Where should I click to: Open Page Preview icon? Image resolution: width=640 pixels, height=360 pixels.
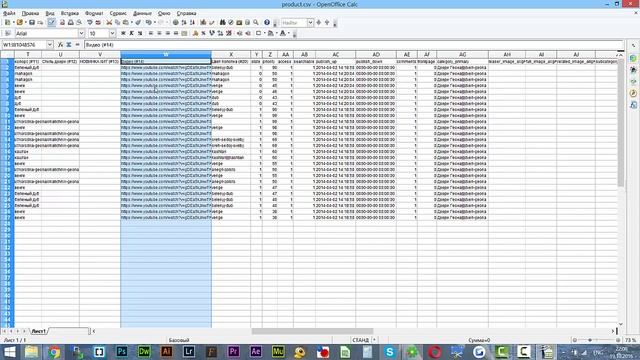(x=79, y=22)
